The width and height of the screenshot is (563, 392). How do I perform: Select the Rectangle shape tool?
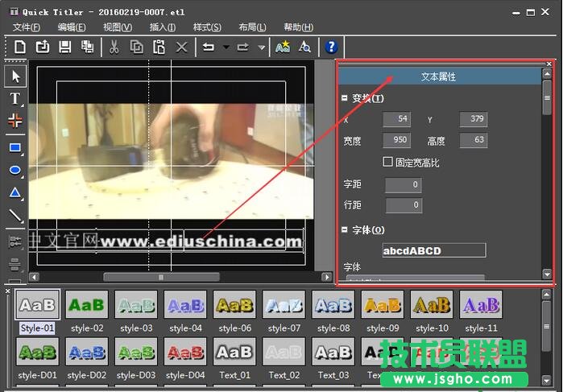pyautogui.click(x=15, y=148)
